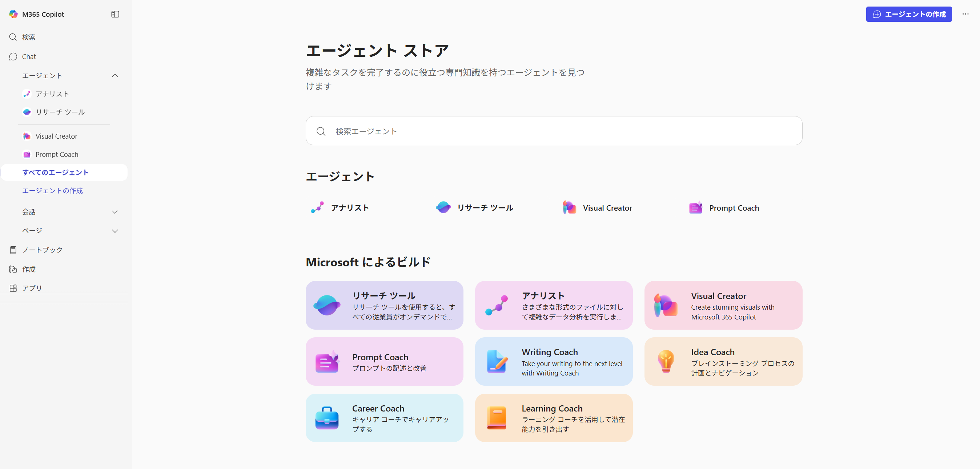Collapse the sidebar with the panel toggle icon

click(115, 14)
